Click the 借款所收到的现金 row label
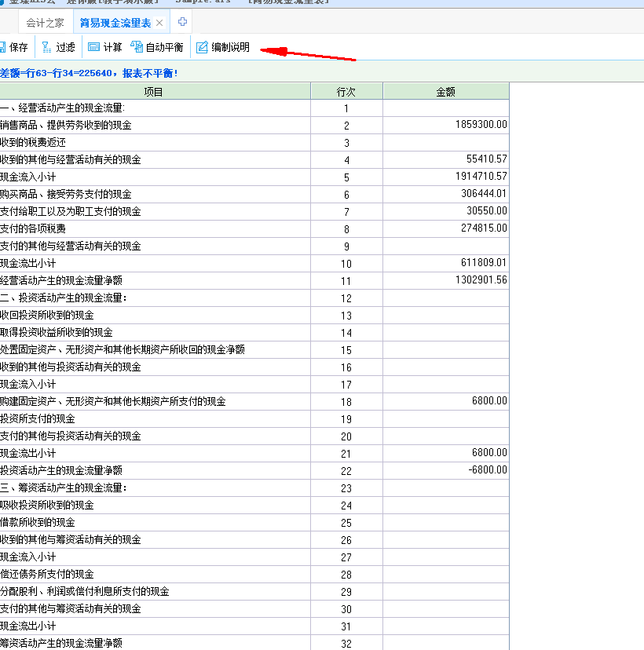 [38, 522]
